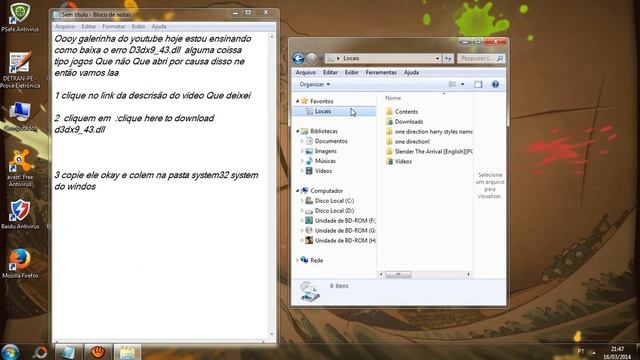Open the Slender The Arrival folder
Viewport: 640px width, 360px height.
click(x=429, y=151)
